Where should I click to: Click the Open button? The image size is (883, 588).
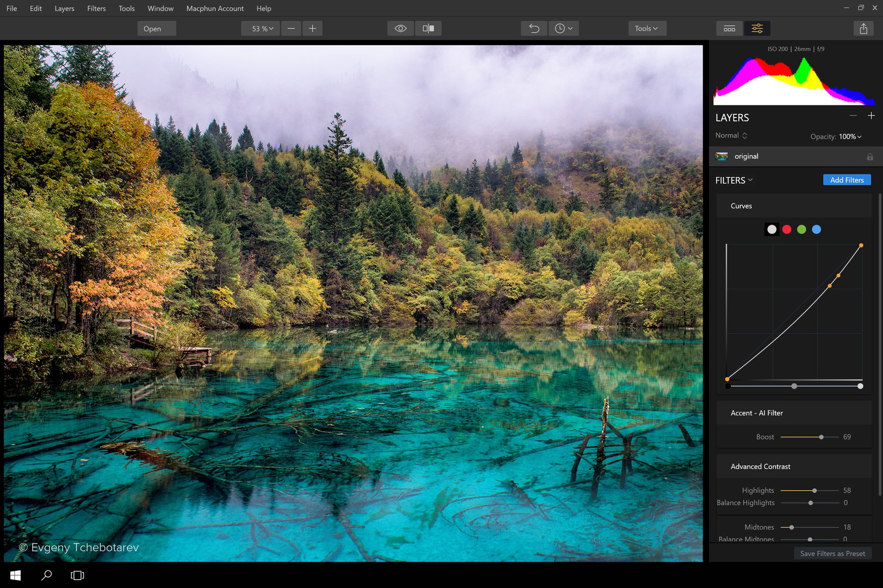[157, 29]
